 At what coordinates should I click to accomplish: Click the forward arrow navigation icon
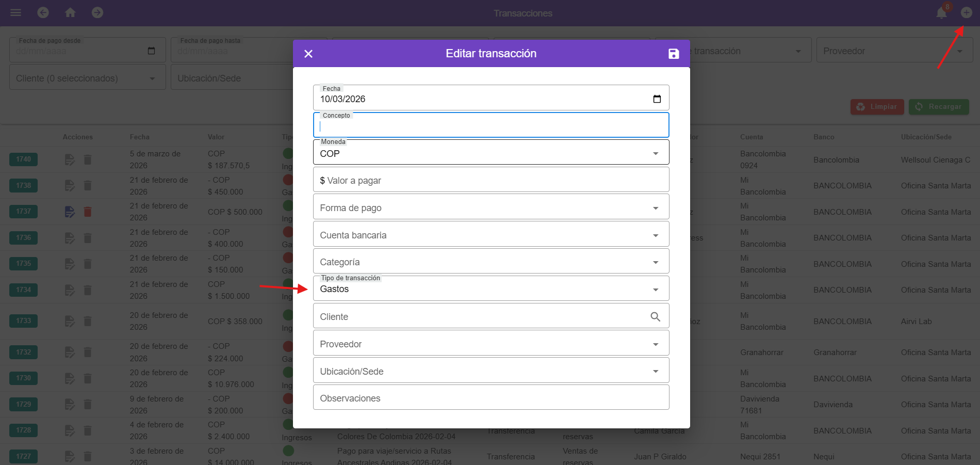tap(97, 13)
